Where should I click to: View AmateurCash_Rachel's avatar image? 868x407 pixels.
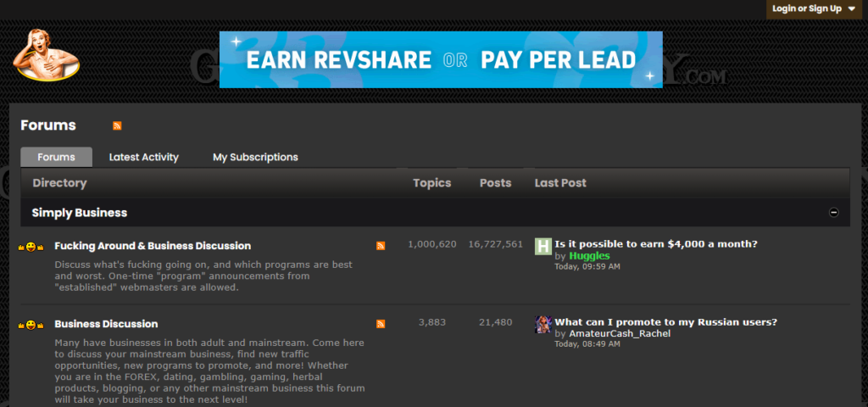point(543,325)
